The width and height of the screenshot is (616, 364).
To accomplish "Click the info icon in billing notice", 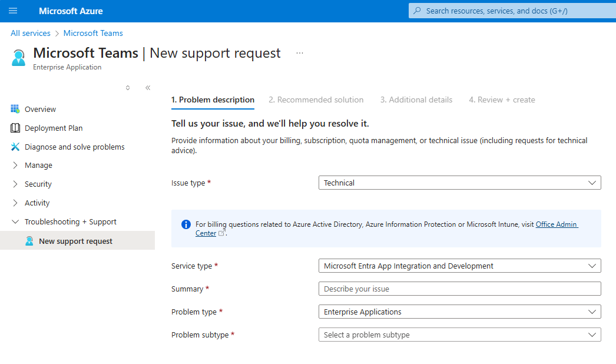I will (x=186, y=224).
